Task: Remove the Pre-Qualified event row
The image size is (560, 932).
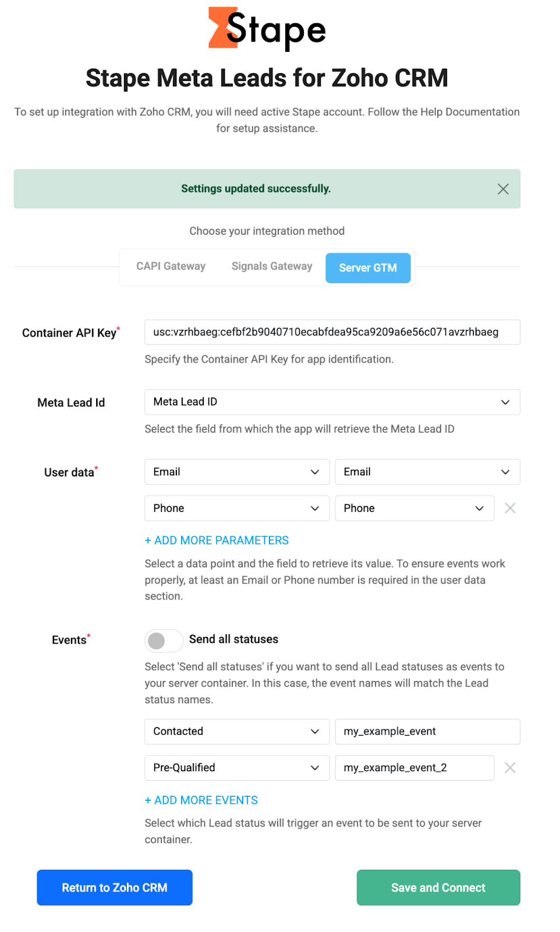Action: point(510,768)
